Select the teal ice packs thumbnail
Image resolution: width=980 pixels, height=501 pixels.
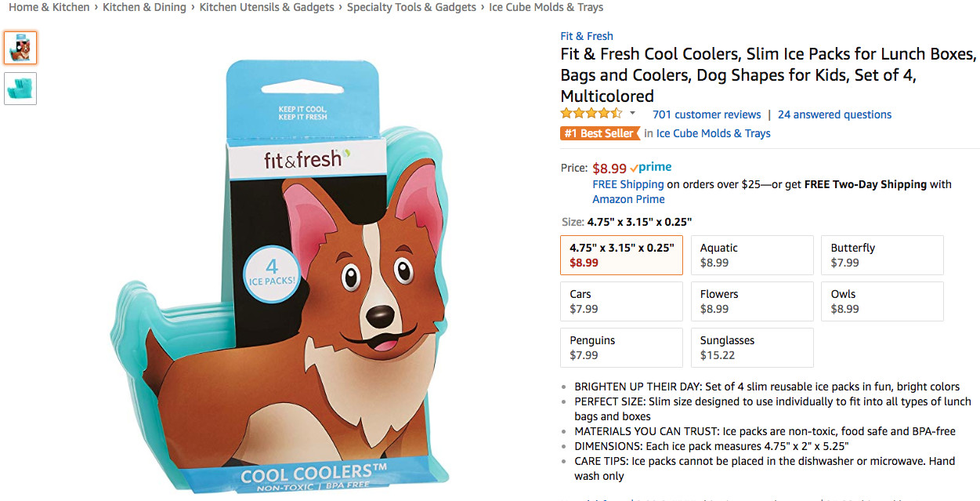coord(20,89)
